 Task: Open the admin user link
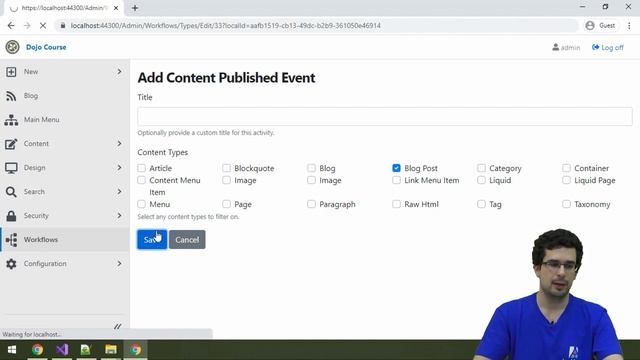566,48
